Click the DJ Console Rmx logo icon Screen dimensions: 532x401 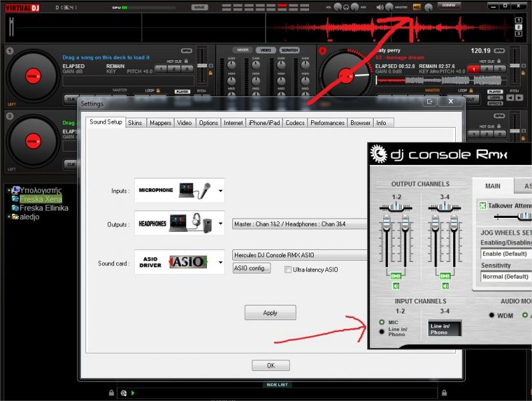coord(378,154)
